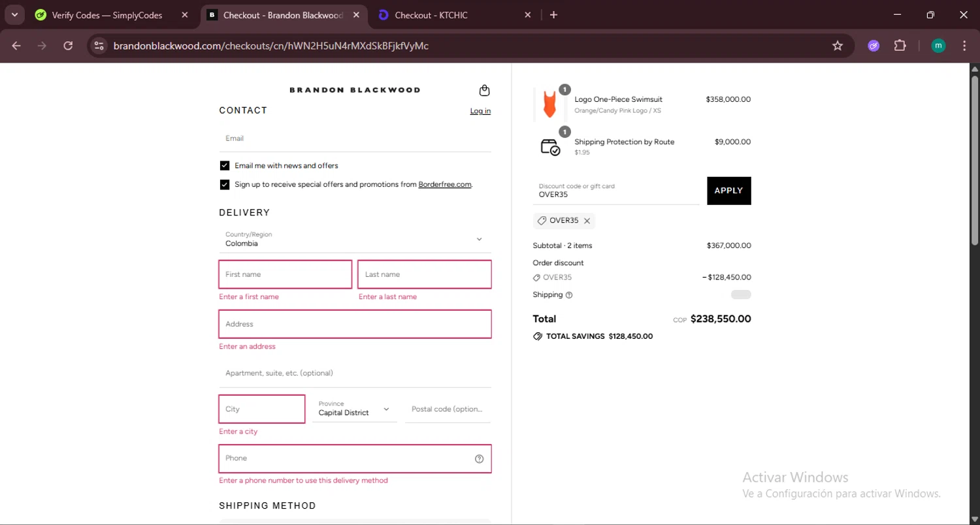980x525 pixels.
Task: Click the Enter an address error message
Action: pos(247,347)
